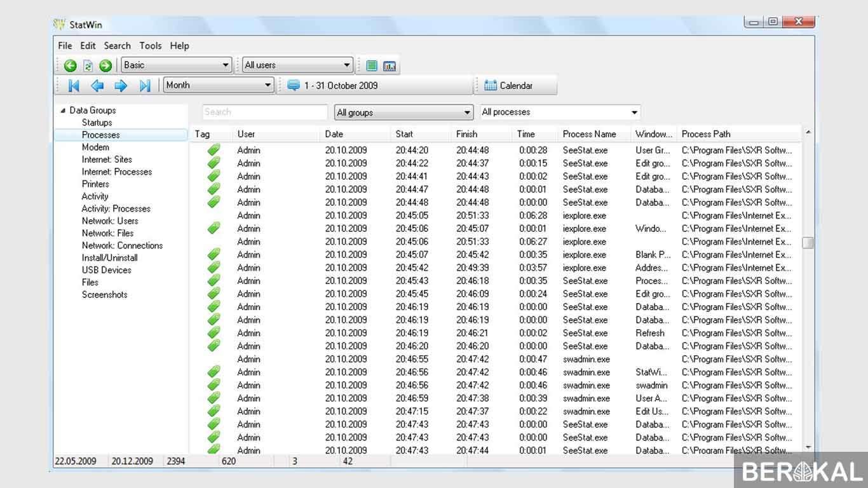Collapse the Data Groups tree node
Screen dimensions: 868x488
[62, 111]
